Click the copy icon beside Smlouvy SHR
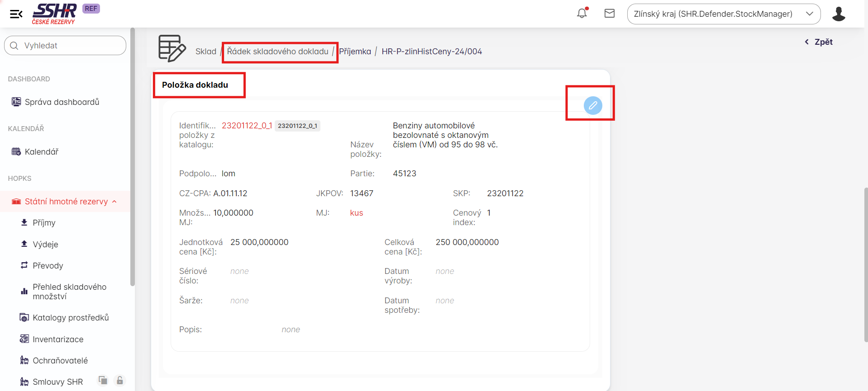Image resolution: width=868 pixels, height=391 pixels. coord(103,381)
